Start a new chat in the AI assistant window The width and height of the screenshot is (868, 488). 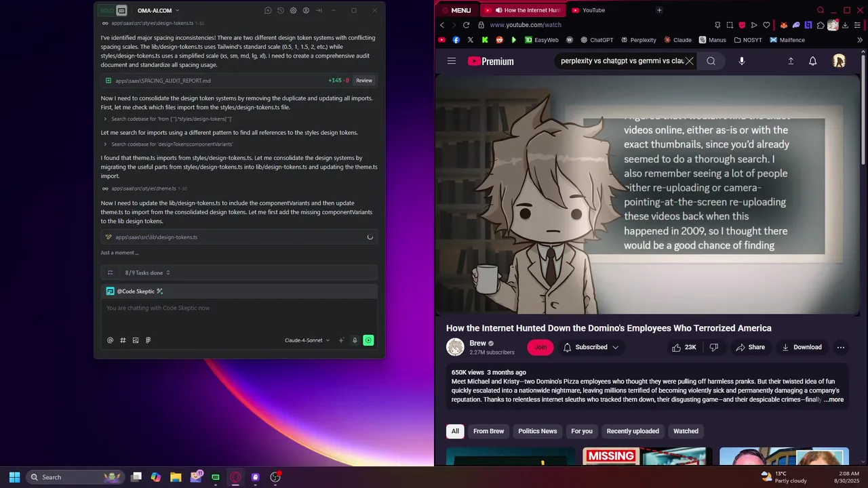click(x=268, y=11)
